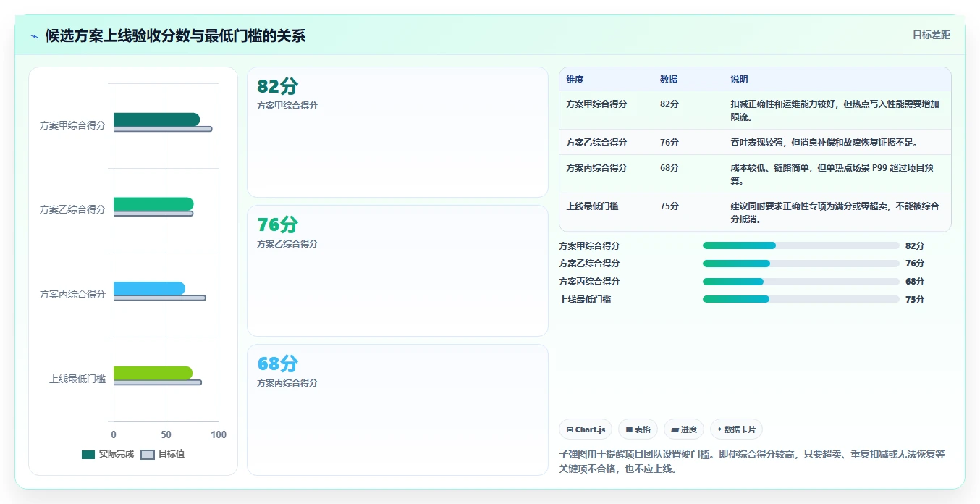980x504 pixels.
Task: Select the 进度 chip
Action: point(683,429)
